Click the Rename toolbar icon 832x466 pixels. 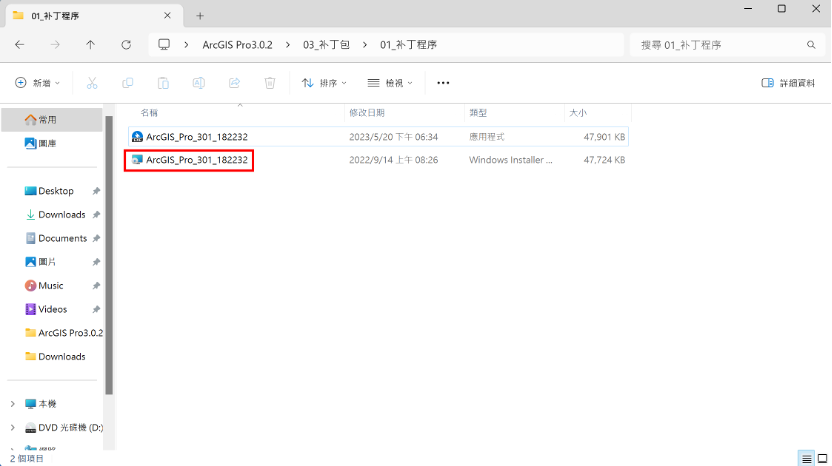(198, 83)
